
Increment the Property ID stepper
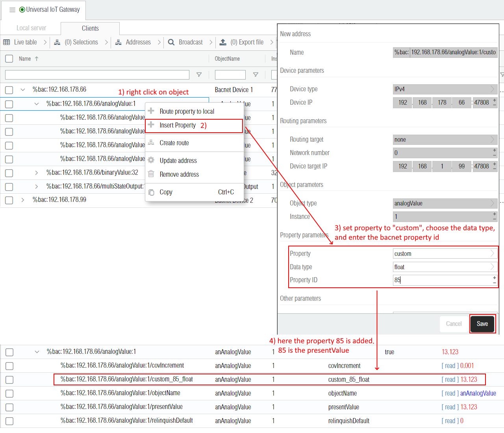(x=495, y=278)
